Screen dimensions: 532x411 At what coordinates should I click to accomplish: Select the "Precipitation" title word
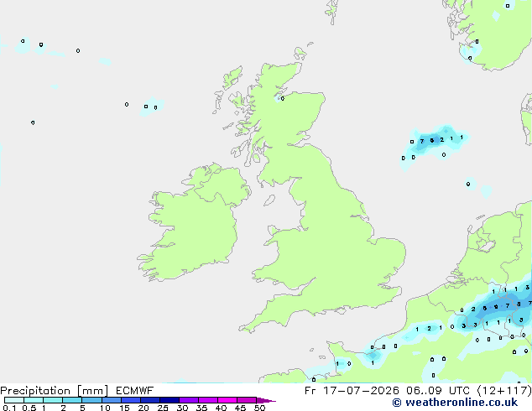coord(35,391)
